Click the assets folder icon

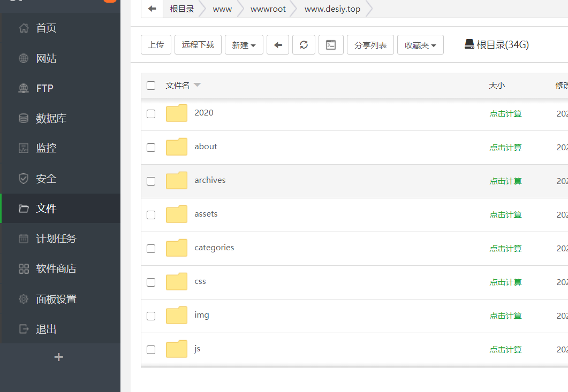177,214
